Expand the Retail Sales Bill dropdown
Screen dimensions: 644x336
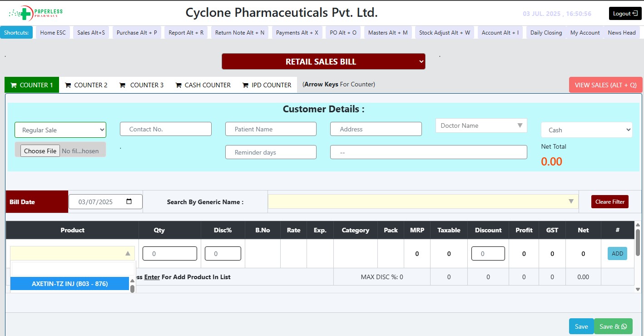pos(323,62)
